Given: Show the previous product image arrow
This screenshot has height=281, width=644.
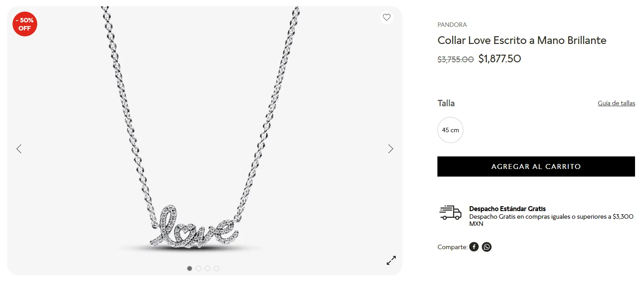Looking at the screenshot, I should tap(19, 149).
